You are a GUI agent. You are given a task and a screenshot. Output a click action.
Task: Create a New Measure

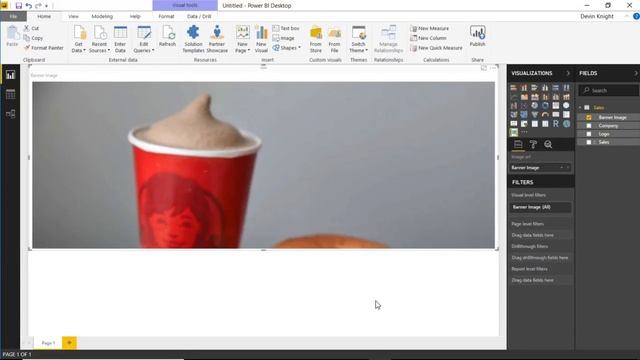[x=429, y=28]
